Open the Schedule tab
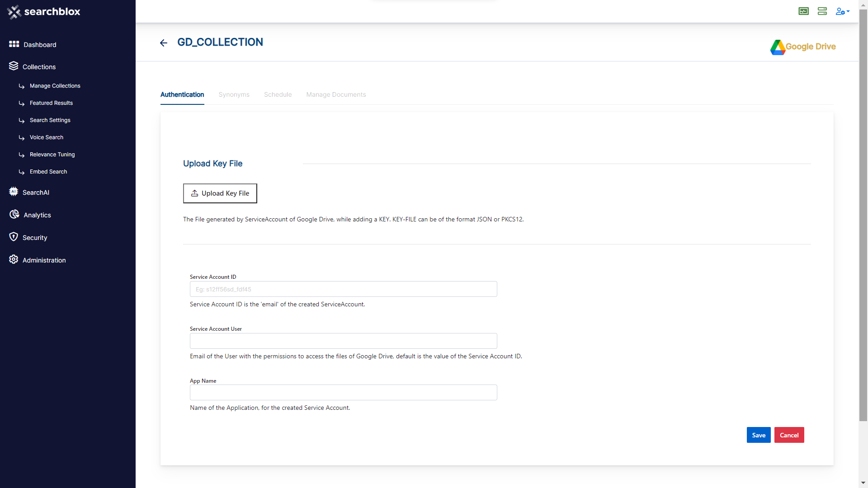 tap(278, 94)
